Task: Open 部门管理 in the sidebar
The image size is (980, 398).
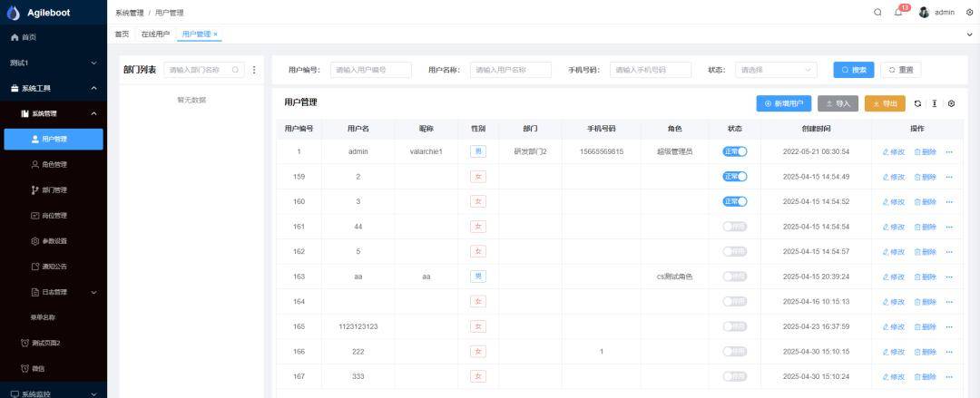Action: pyautogui.click(x=54, y=190)
